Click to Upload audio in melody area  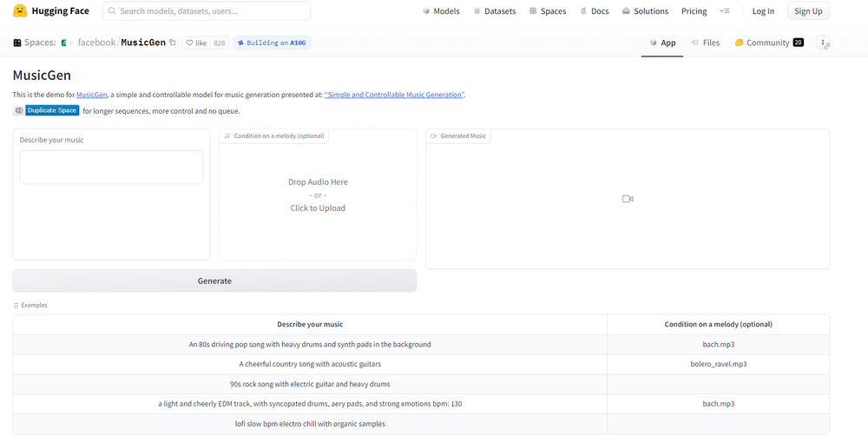(x=318, y=208)
